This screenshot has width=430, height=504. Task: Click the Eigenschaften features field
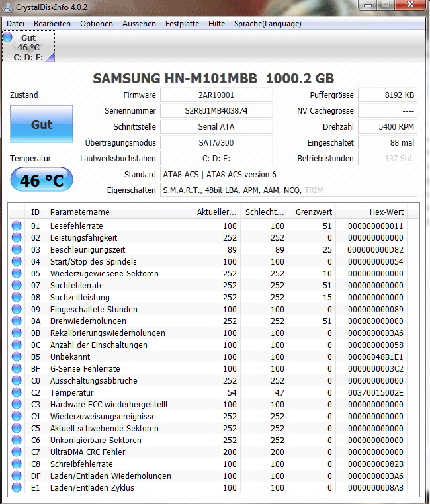[288, 190]
